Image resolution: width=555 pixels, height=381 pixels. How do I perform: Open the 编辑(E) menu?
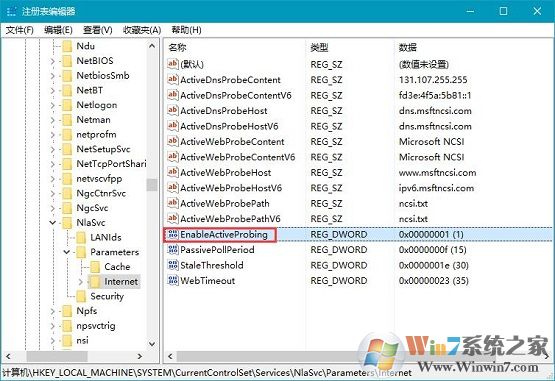coord(58,30)
